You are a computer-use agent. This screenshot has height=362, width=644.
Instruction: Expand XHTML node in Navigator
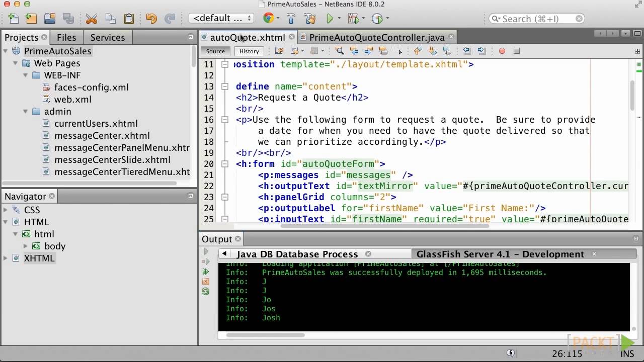(6, 258)
